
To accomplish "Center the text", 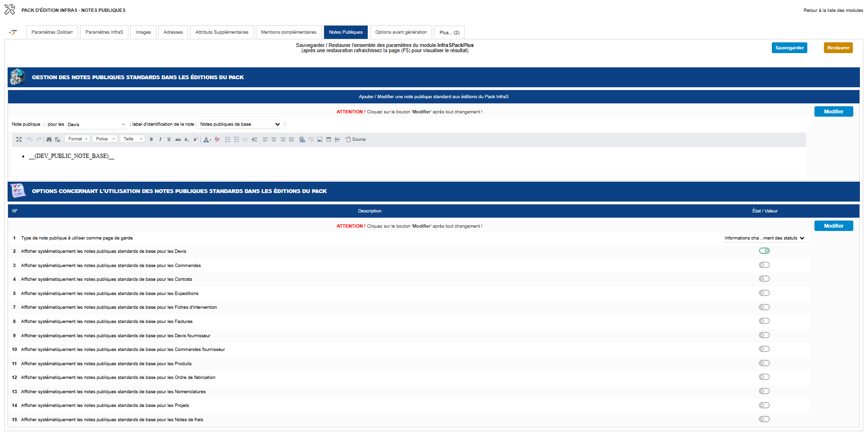I will click(274, 139).
